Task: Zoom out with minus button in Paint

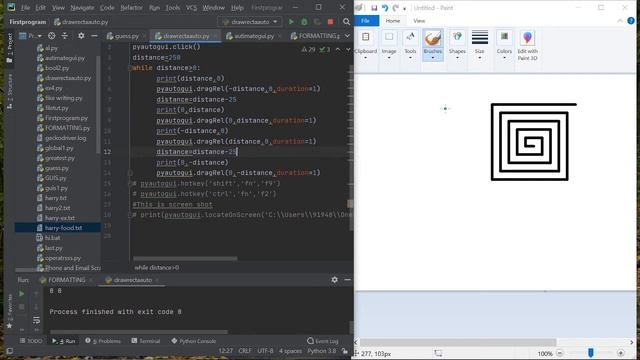Action: pos(560,353)
